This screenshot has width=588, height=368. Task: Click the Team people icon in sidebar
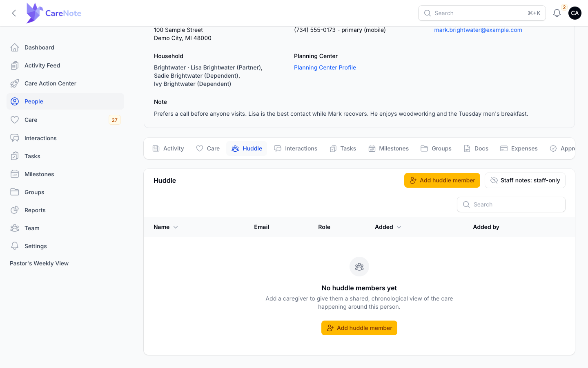click(15, 228)
